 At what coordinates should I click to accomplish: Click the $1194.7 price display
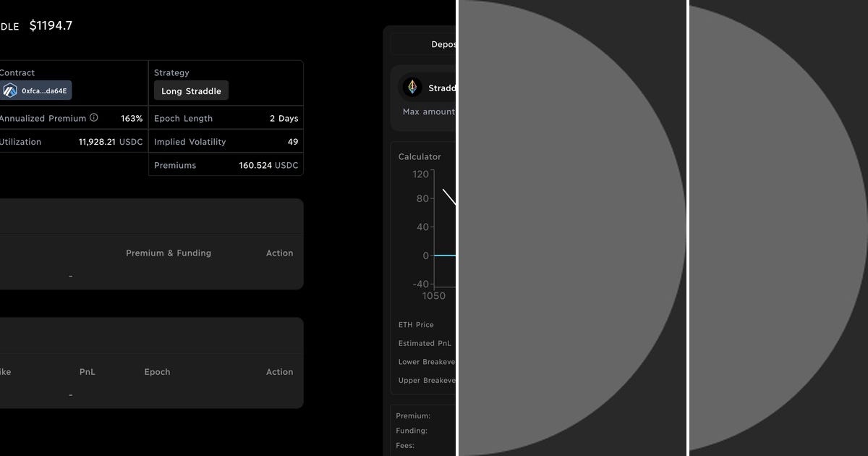pos(51,25)
